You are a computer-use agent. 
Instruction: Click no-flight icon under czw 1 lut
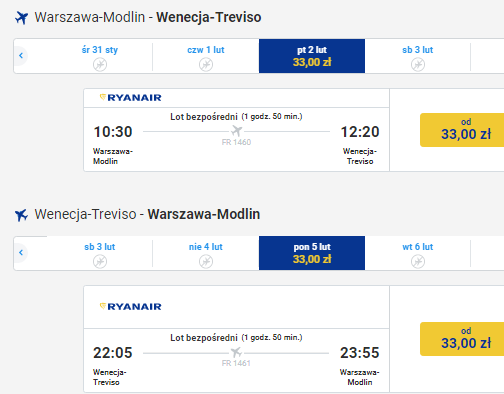click(x=206, y=64)
